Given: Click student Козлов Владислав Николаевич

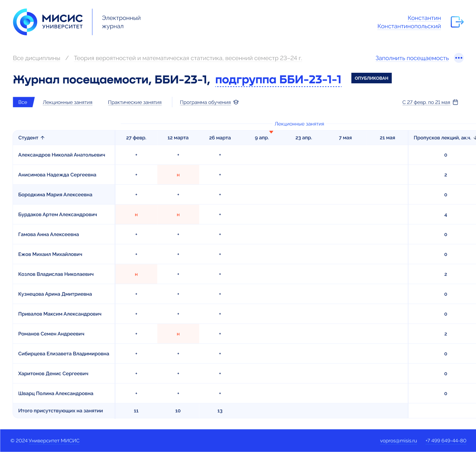Looking at the screenshot, I should 56,274.
